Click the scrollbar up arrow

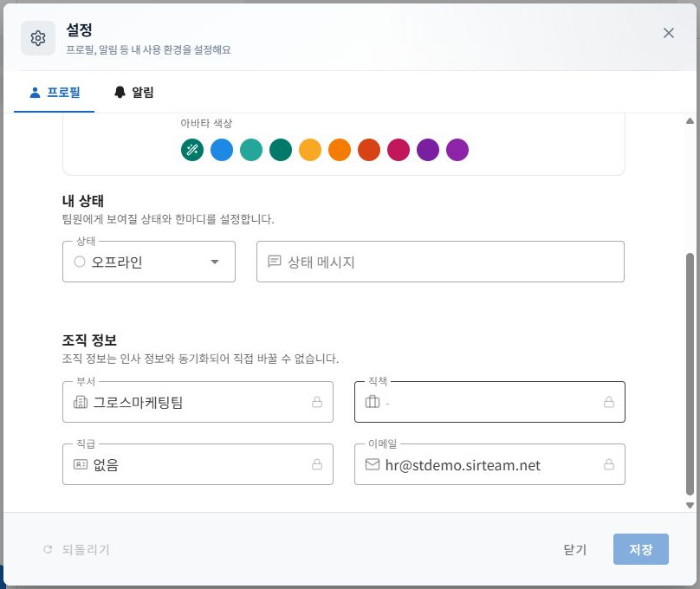point(690,121)
